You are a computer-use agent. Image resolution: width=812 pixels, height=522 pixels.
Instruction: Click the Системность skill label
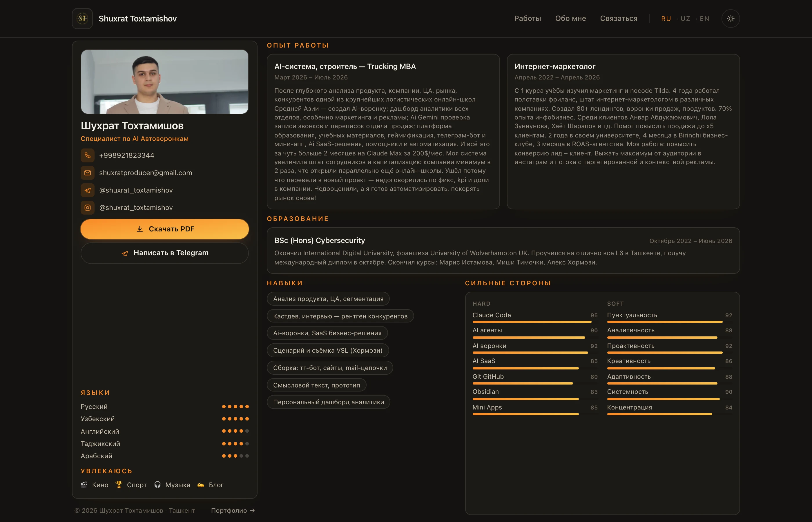tap(627, 392)
